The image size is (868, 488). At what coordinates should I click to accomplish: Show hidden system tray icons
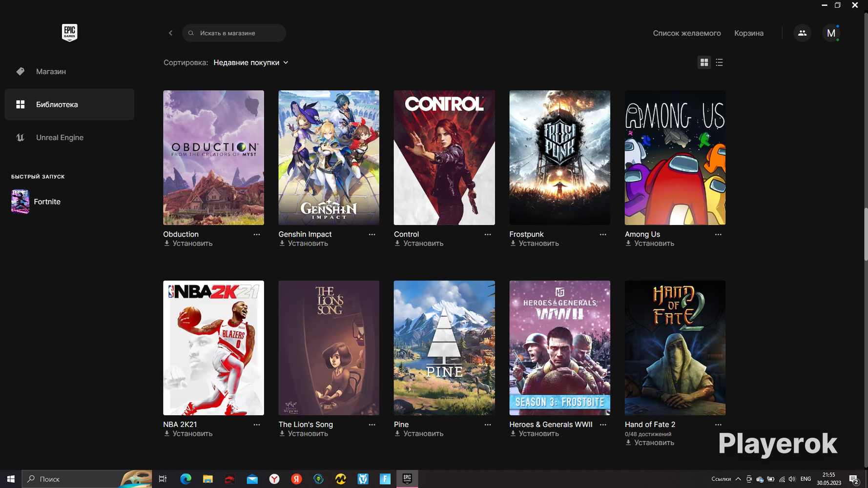738,479
